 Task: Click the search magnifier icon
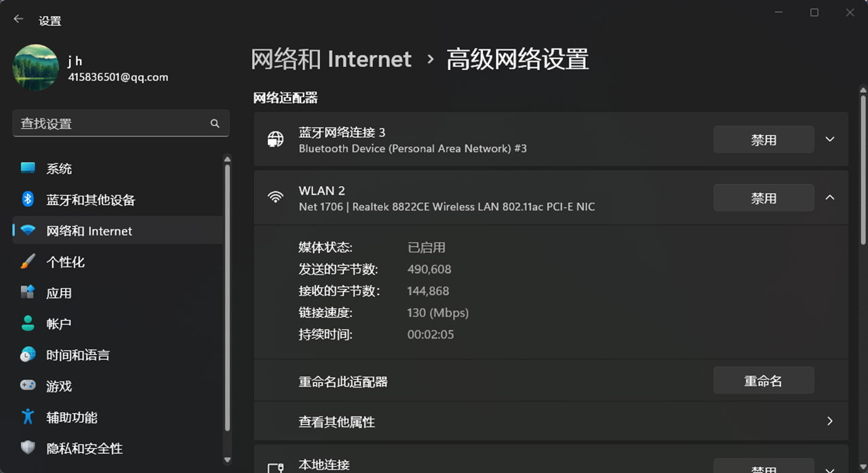click(215, 124)
